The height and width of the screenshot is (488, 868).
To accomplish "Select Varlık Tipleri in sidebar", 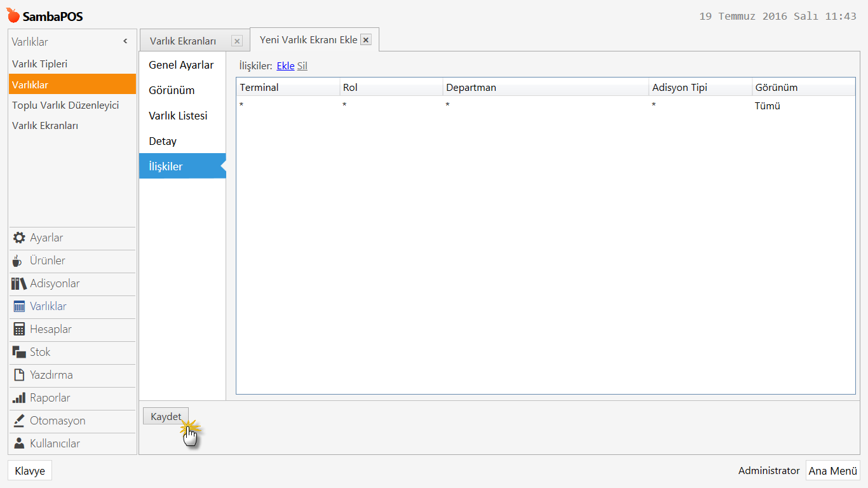I will point(72,64).
